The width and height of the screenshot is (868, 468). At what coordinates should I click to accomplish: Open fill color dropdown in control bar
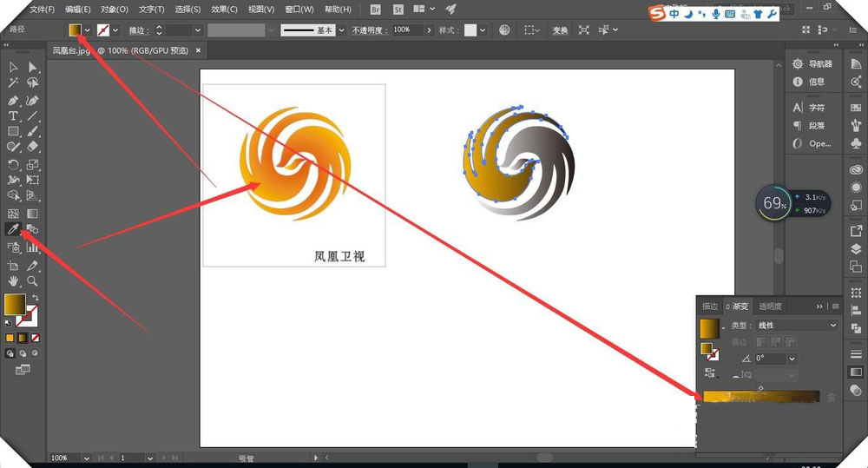click(87, 30)
